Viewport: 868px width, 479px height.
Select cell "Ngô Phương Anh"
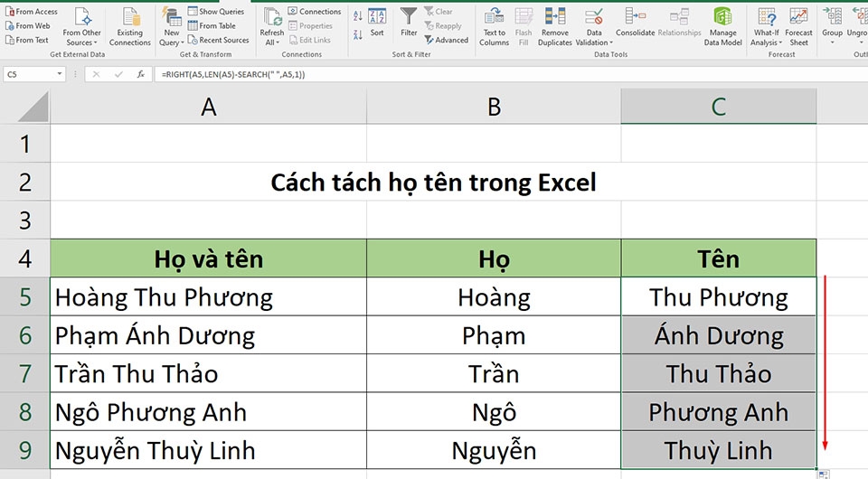[x=208, y=411]
